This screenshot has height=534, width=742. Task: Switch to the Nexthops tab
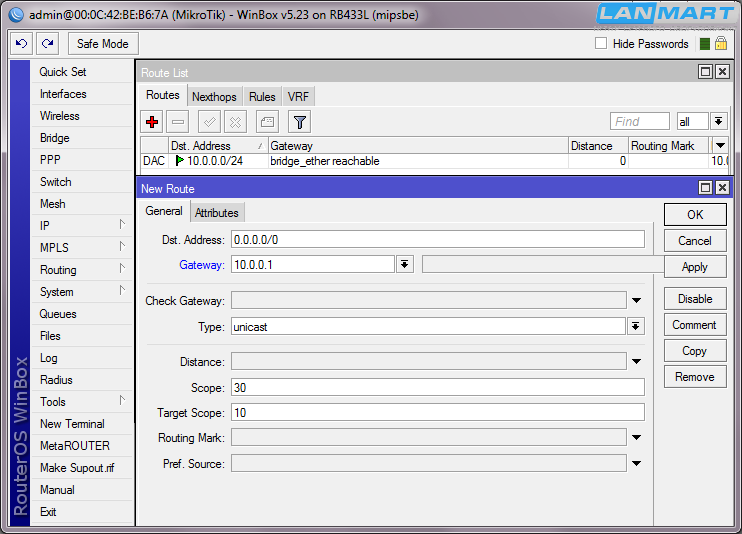(214, 97)
